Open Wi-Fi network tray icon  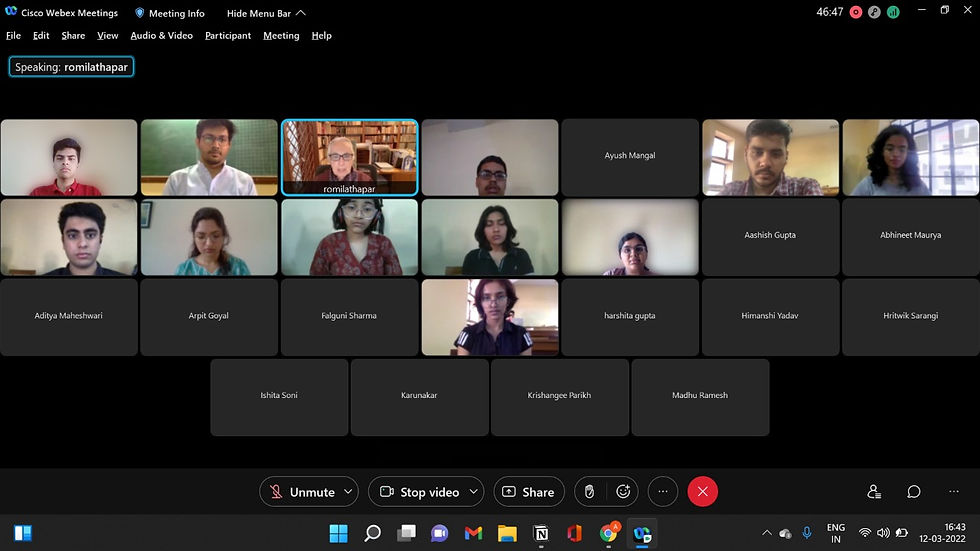[x=865, y=533]
